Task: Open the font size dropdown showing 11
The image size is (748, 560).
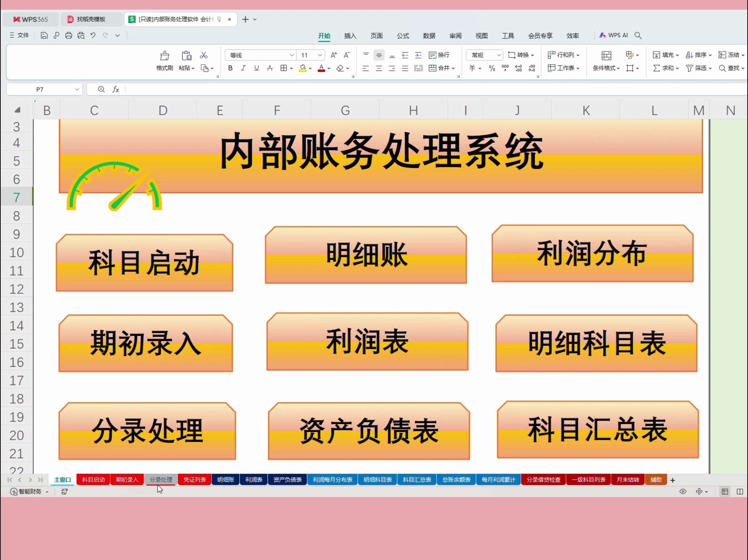Action: click(320, 55)
